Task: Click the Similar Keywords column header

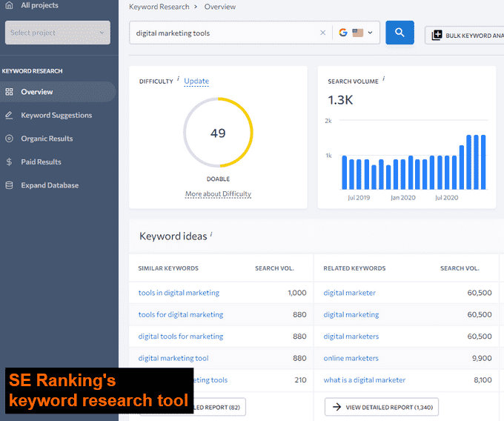Action: [x=168, y=268]
